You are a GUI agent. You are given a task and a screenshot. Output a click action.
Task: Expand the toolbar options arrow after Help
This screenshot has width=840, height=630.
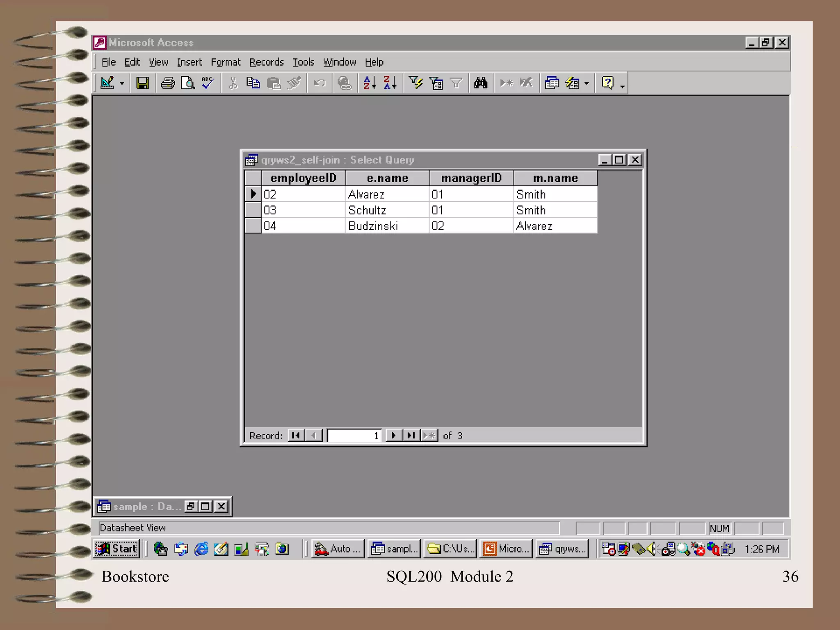pyautogui.click(x=622, y=86)
